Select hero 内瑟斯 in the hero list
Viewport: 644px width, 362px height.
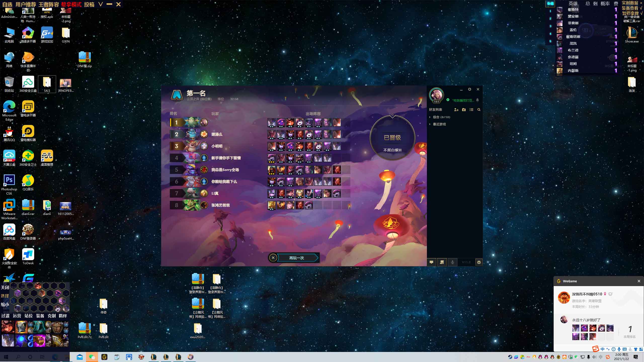click(573, 71)
